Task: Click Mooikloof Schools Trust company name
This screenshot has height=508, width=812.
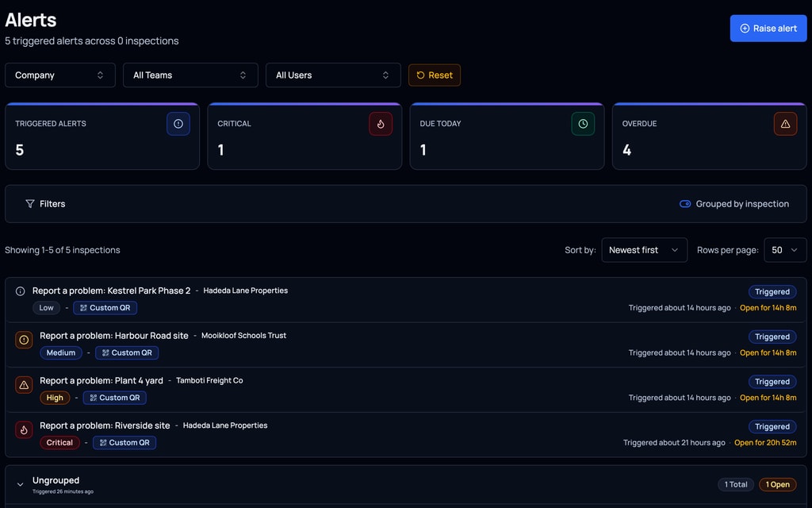Action: coord(244,336)
